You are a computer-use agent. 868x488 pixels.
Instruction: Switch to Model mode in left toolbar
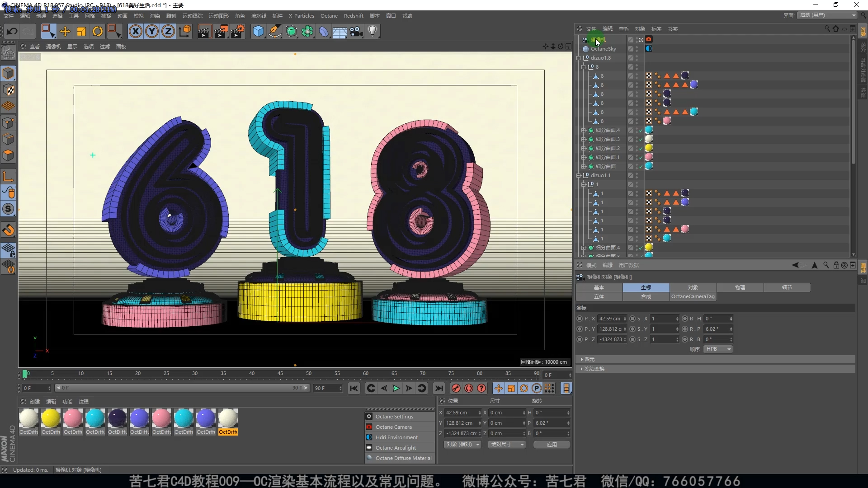pyautogui.click(x=9, y=73)
